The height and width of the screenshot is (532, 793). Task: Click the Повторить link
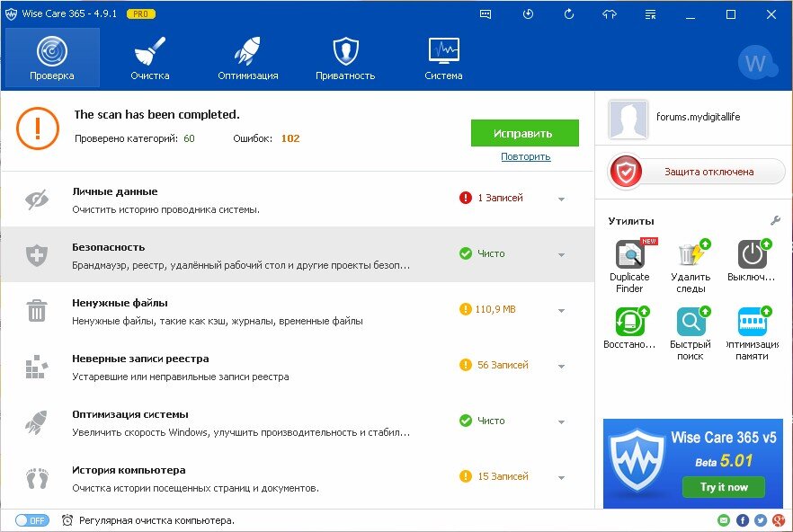pos(525,156)
